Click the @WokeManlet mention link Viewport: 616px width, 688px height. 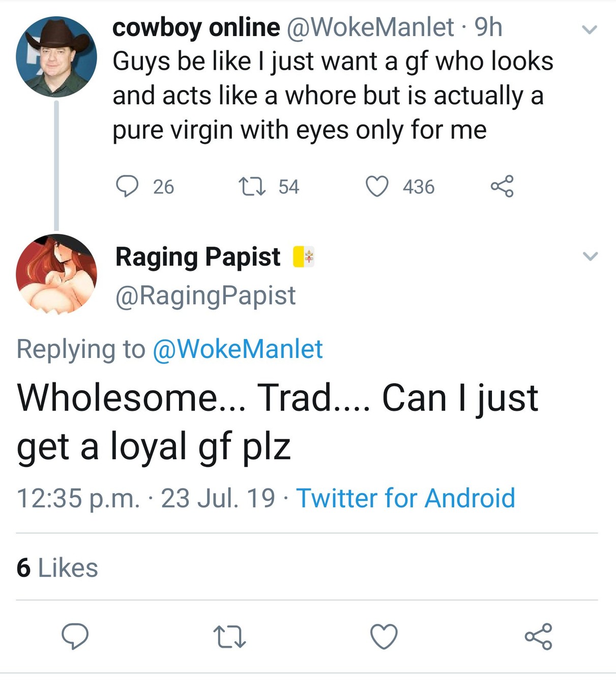tap(238, 349)
